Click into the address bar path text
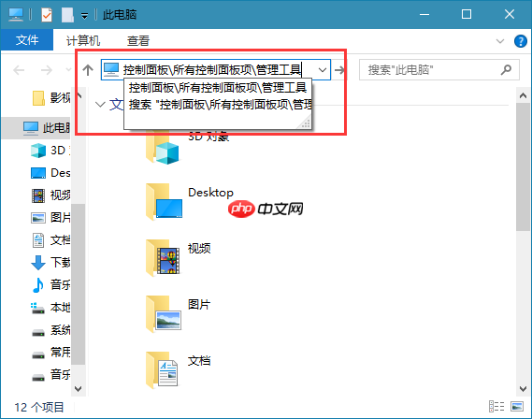Screen dimensions: 532x419 point(212,70)
